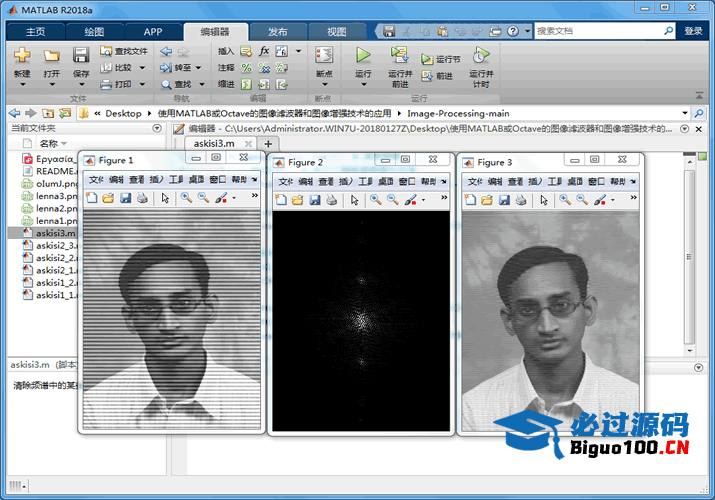Click the Compare (比较) button
Screen dimensions: 715x500
117,67
